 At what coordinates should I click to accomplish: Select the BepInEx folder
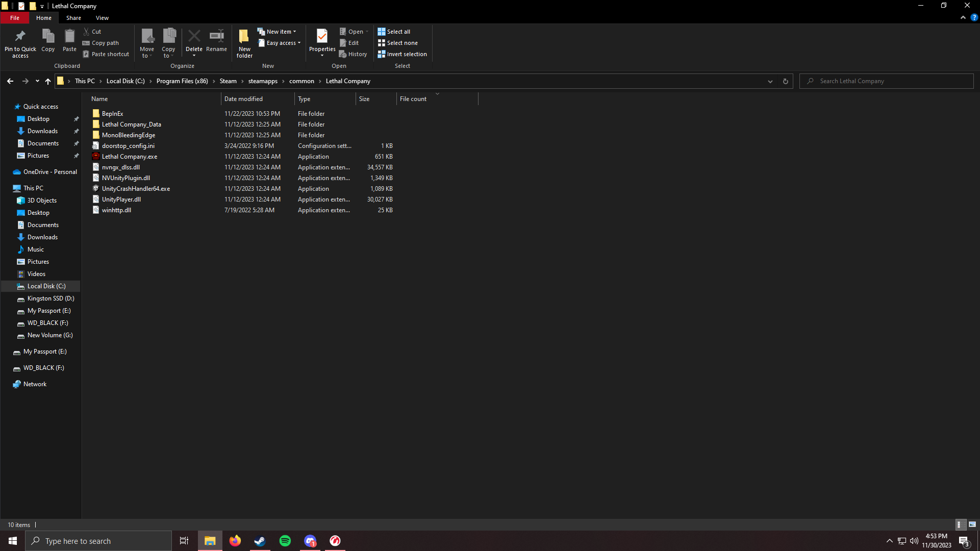click(112, 114)
